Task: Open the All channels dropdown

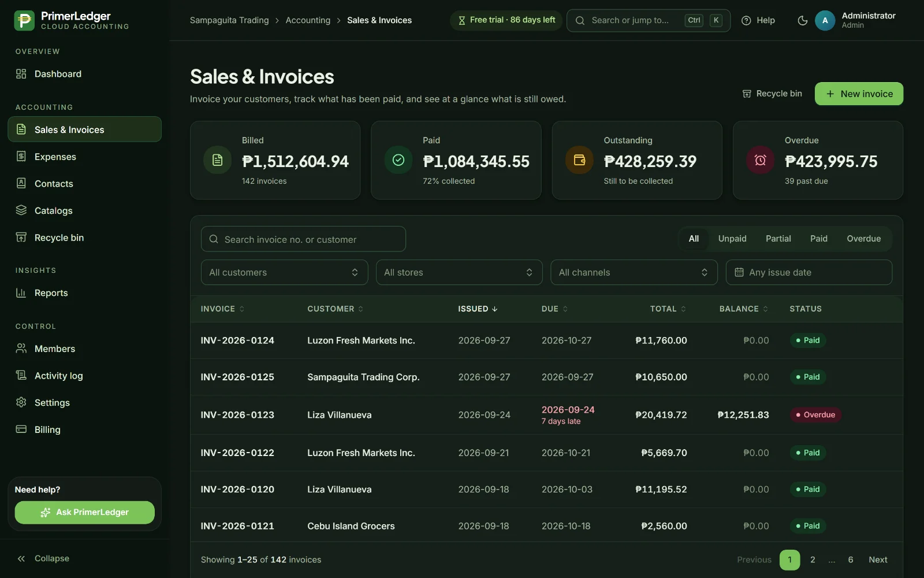Action: (x=634, y=272)
